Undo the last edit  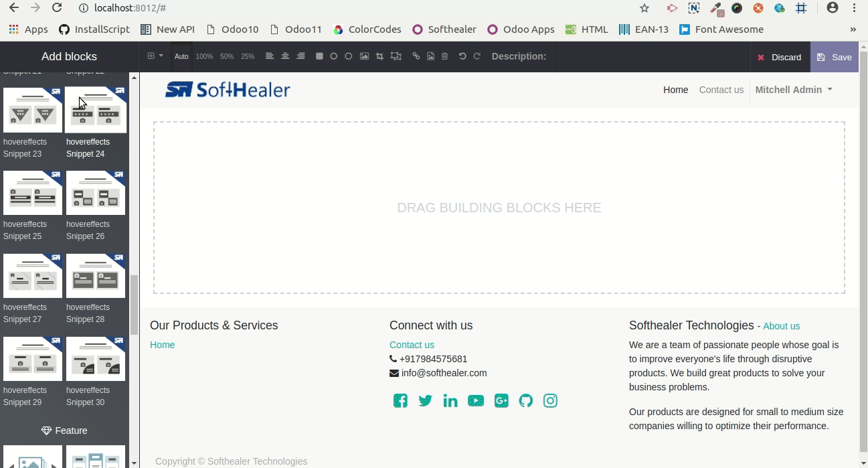(x=462, y=56)
